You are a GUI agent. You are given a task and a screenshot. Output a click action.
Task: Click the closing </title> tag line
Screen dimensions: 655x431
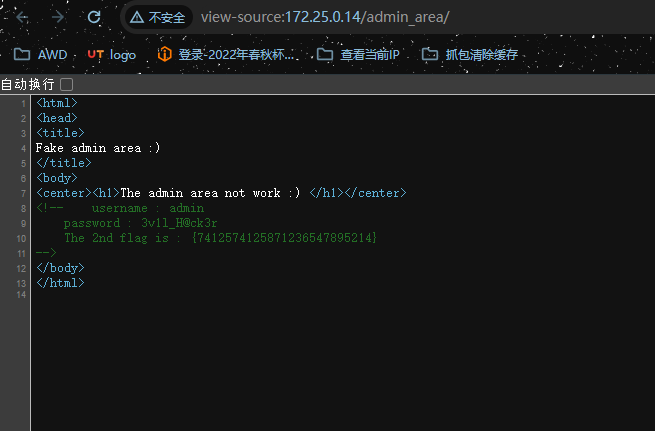63,163
